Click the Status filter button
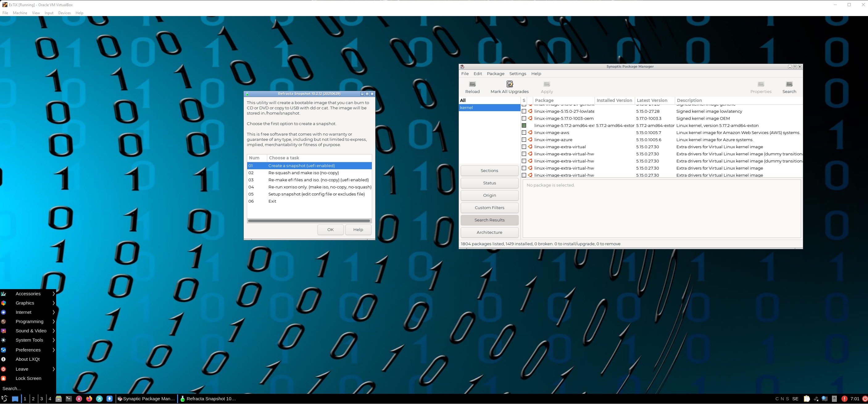The height and width of the screenshot is (404, 868). [489, 183]
